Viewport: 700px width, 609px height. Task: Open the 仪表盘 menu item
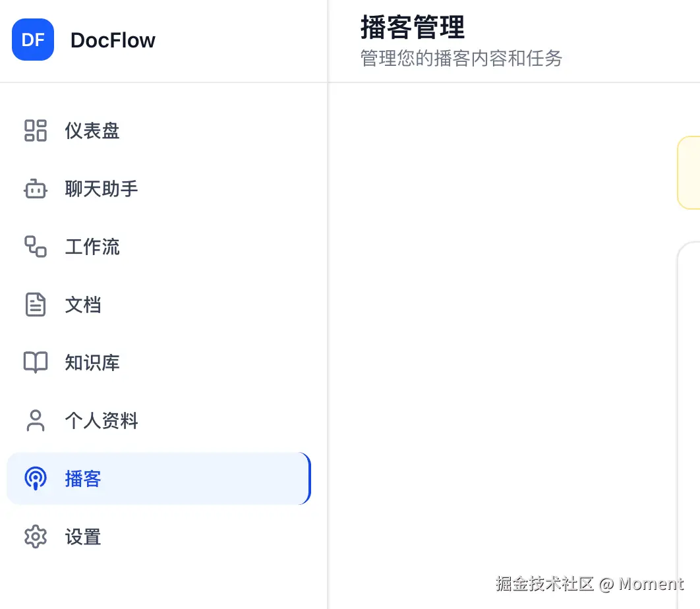pyautogui.click(x=92, y=130)
